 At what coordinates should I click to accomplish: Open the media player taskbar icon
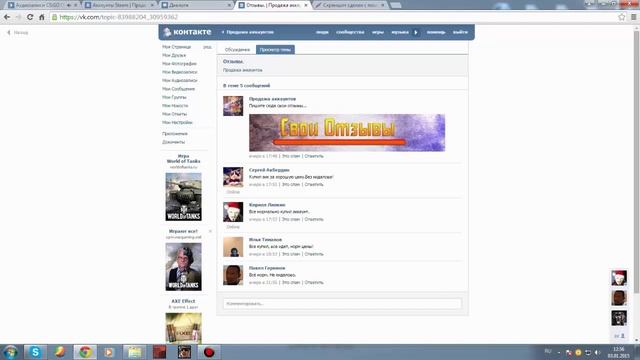pos(109,352)
